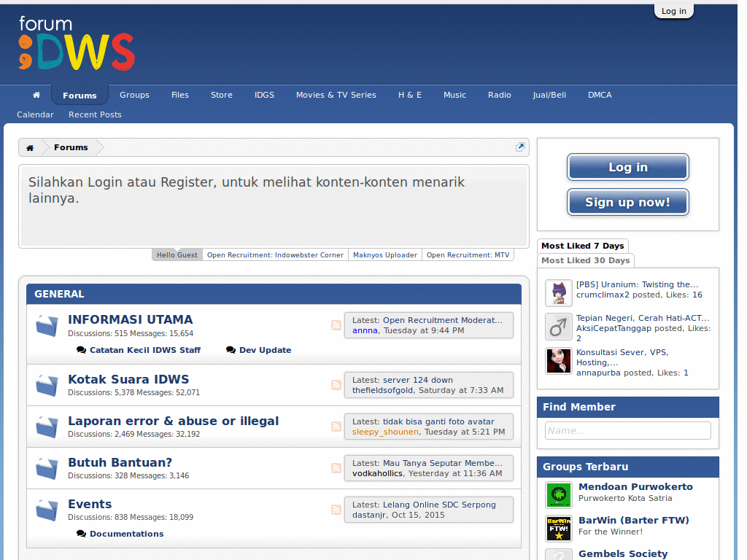Click the small Log in tab at the top
This screenshot has width=747, height=560.
click(673, 11)
